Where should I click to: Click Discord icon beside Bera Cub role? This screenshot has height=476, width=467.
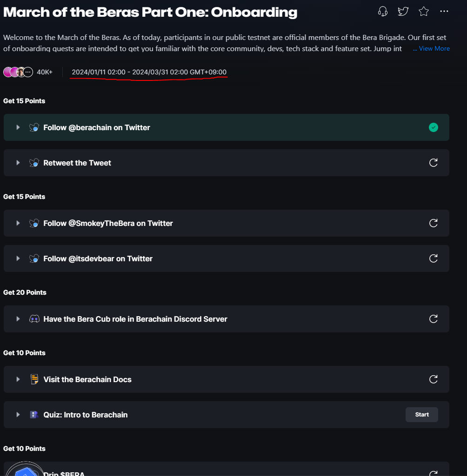tap(34, 319)
